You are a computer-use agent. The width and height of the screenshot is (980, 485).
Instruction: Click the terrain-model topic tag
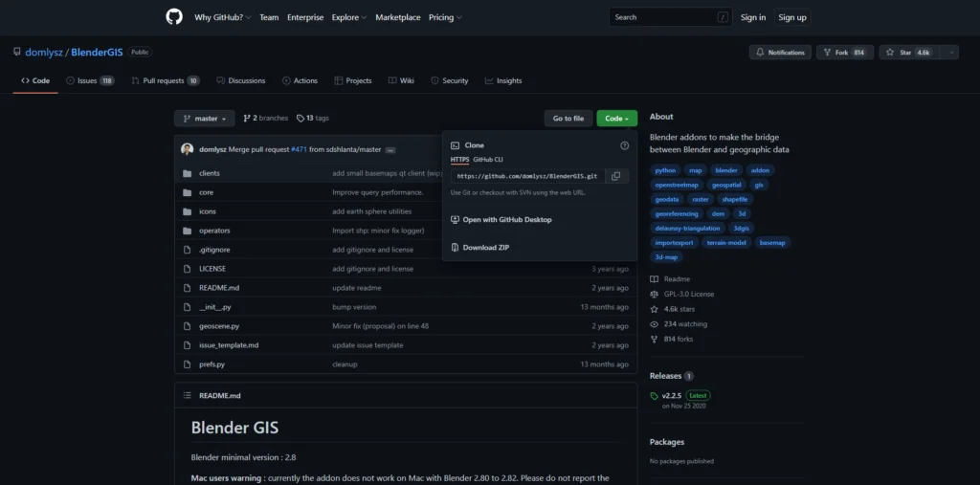point(726,243)
